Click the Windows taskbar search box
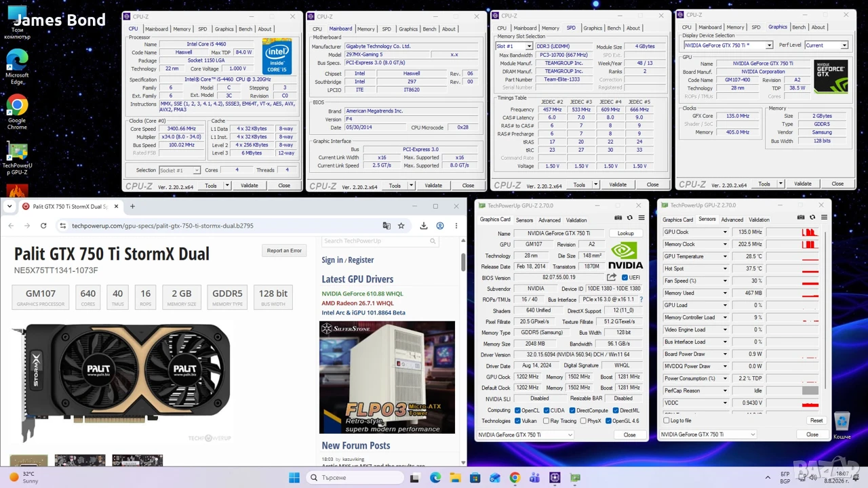Viewport: 868px width, 488px height. (355, 478)
